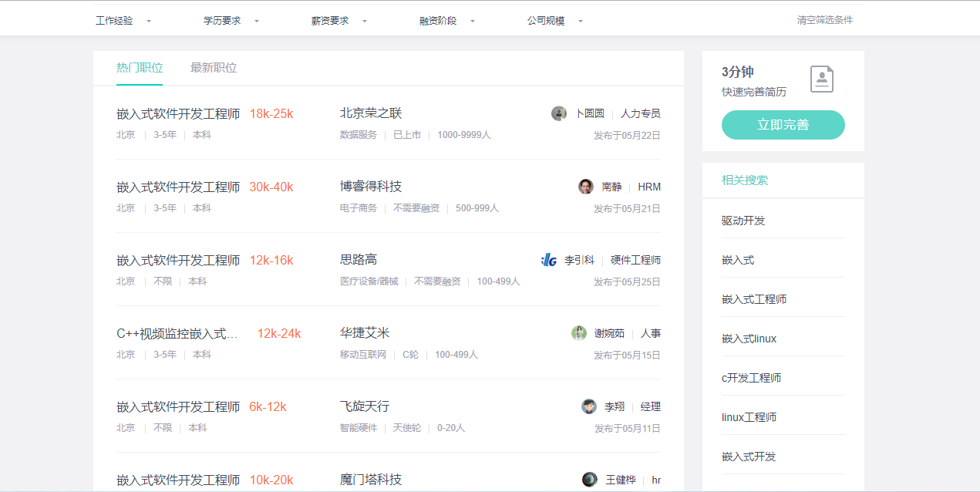This screenshot has height=492, width=980.
Task: Click 李引科 company logo avatar
Action: coord(549,260)
